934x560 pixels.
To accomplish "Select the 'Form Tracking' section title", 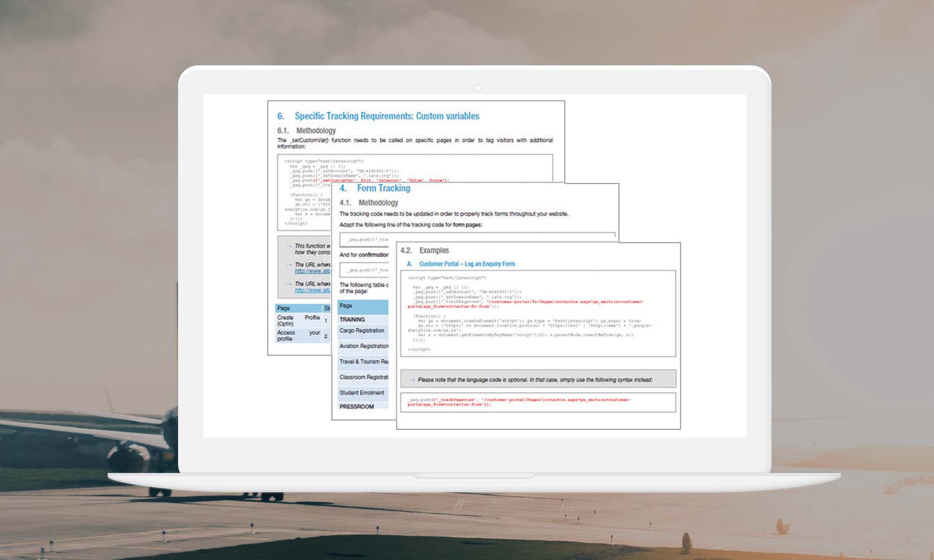I will [x=383, y=189].
